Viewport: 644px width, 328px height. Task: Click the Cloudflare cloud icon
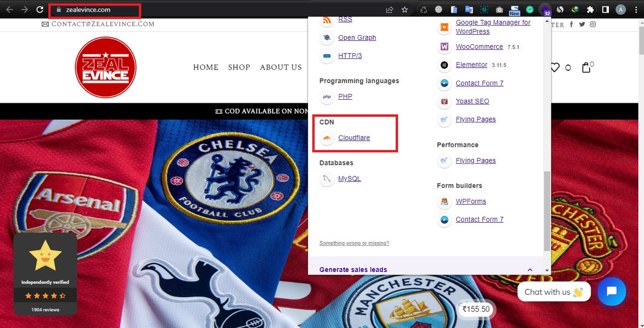[x=327, y=138]
